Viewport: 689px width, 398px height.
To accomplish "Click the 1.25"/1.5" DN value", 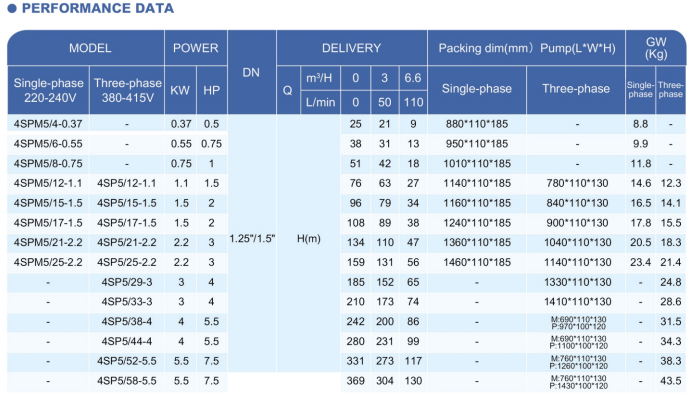I will click(252, 239).
